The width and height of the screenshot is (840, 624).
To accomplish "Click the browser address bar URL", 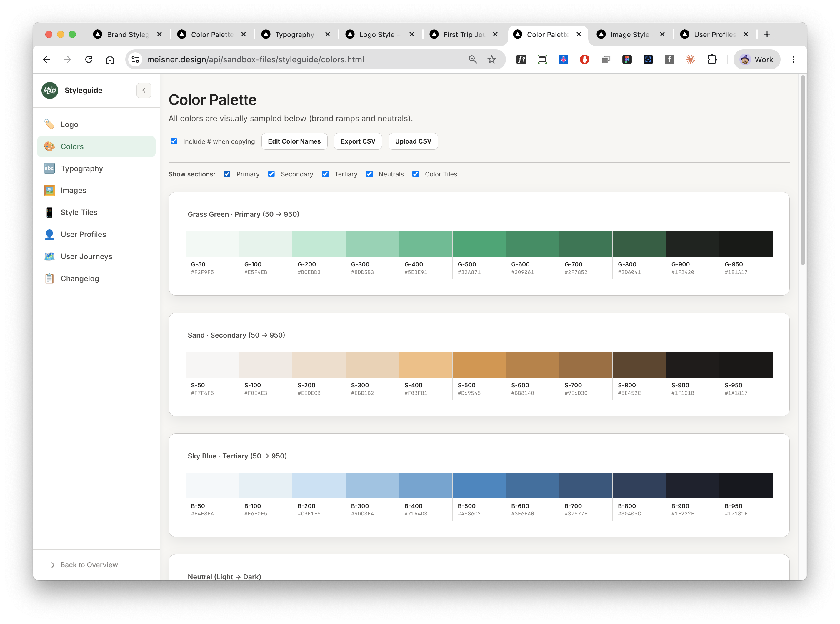I will click(256, 59).
